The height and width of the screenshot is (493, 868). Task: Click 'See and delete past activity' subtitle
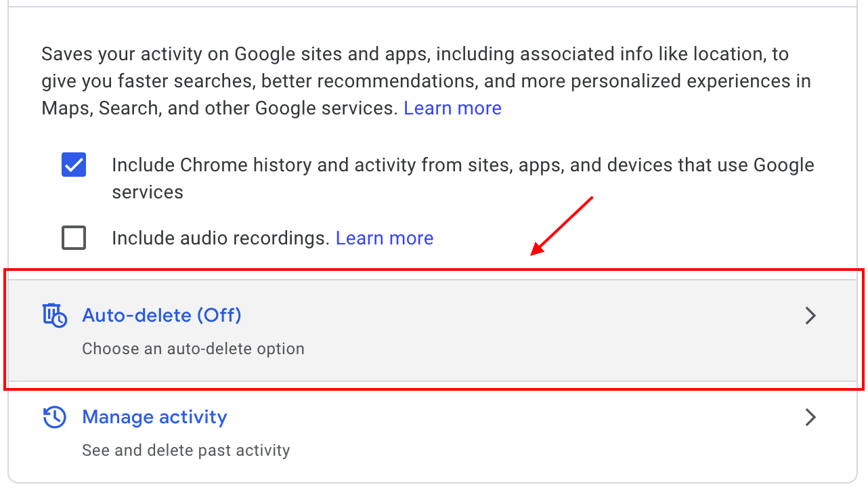[x=186, y=450]
